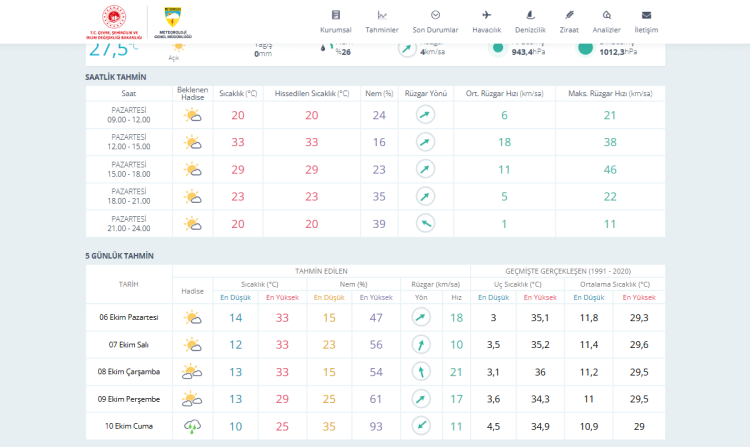Click the Rüzgar Yönü column header
750x447 pixels.
click(x=425, y=93)
